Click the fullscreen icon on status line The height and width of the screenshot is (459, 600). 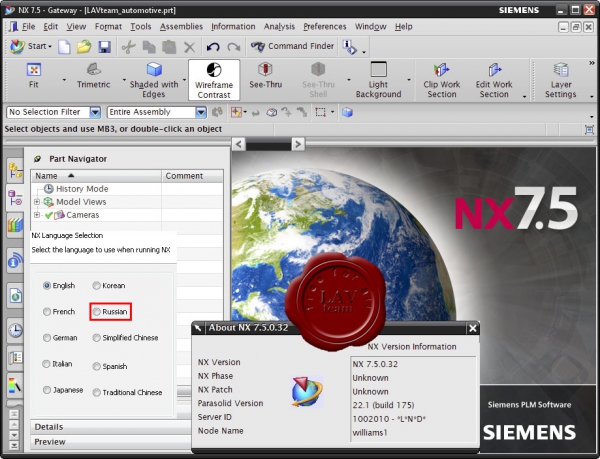click(x=589, y=130)
